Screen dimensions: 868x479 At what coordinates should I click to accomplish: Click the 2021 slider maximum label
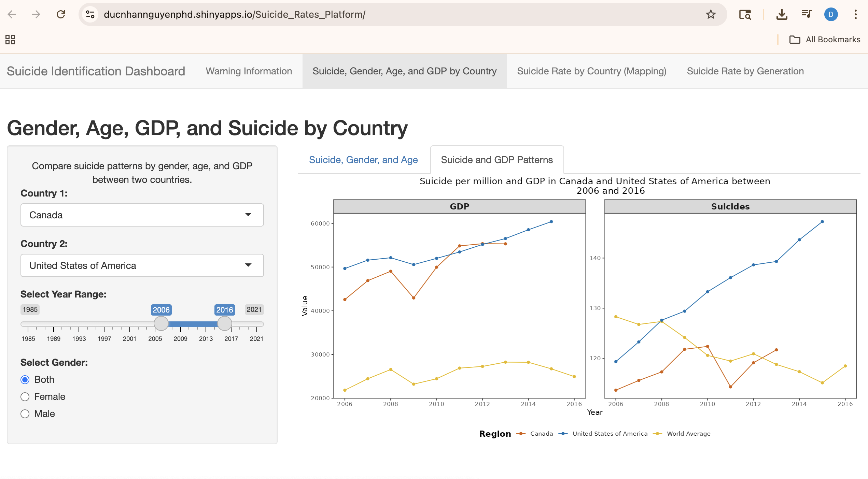254,309
